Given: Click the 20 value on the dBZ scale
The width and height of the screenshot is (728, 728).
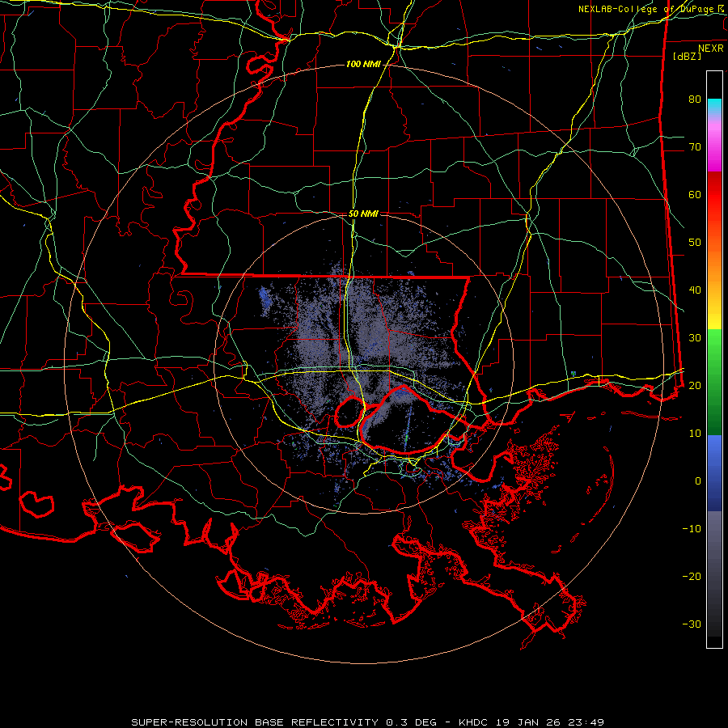Looking at the screenshot, I should 695,385.
